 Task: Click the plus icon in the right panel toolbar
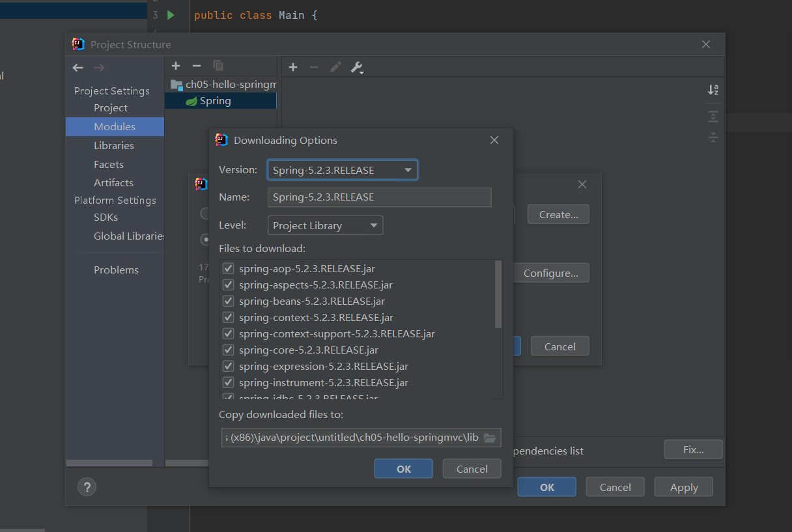(x=293, y=67)
